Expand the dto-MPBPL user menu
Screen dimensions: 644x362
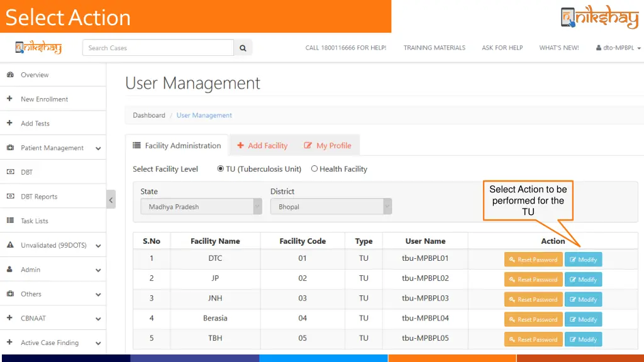(618, 48)
